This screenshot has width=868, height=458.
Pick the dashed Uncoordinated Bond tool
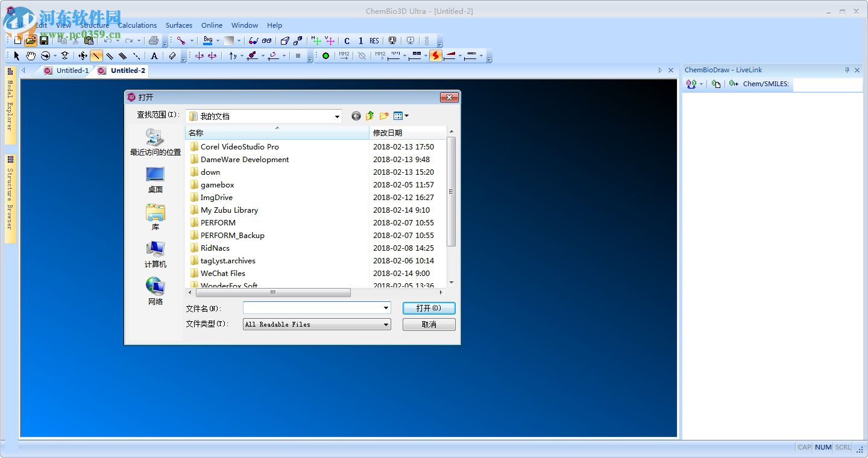coord(137,56)
